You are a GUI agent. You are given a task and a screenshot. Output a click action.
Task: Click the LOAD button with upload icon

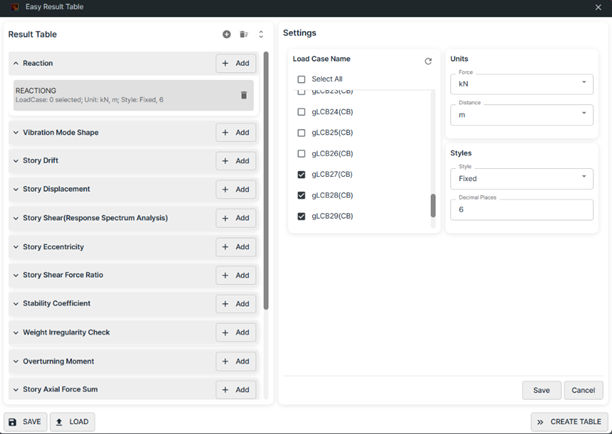(72, 422)
